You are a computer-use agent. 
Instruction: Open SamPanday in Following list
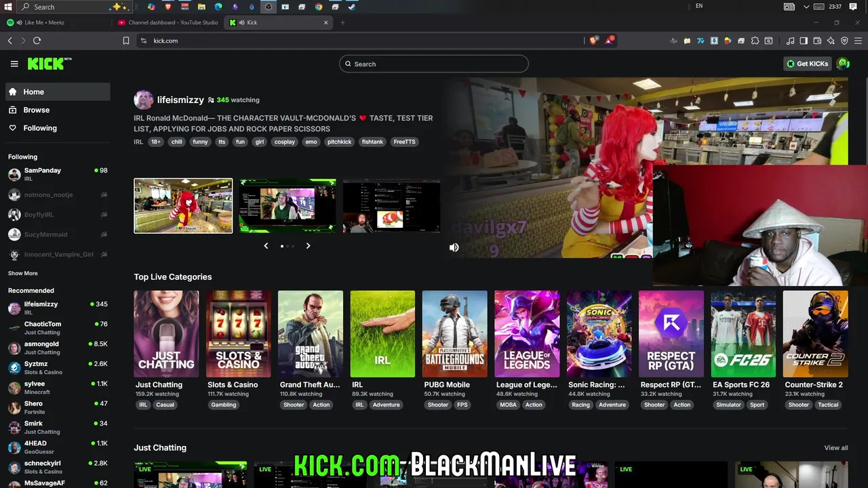click(x=58, y=174)
